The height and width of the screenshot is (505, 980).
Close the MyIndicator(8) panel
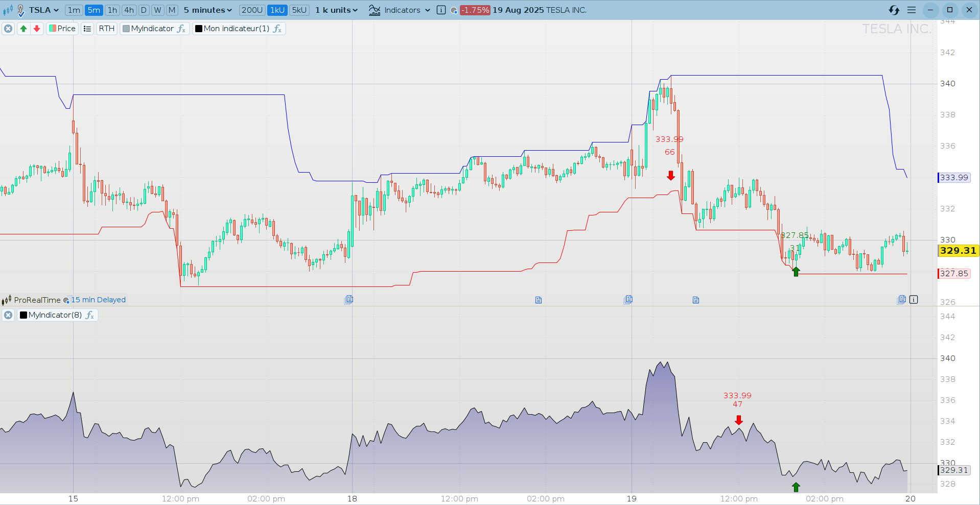pos(8,315)
